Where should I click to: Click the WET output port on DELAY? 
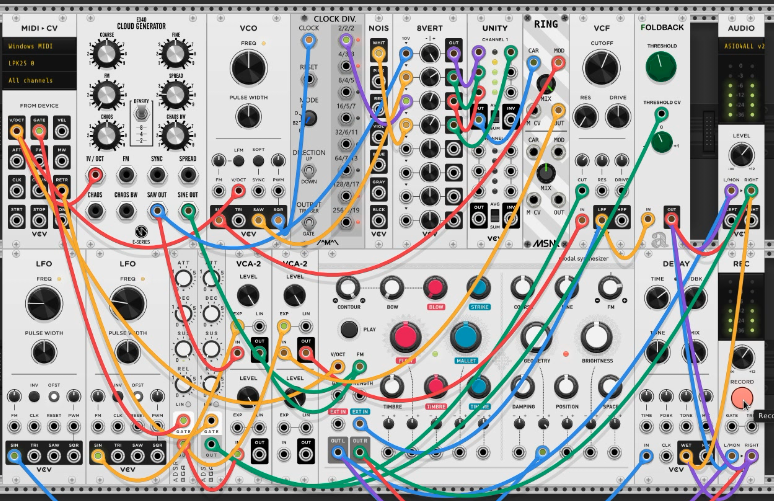[x=686, y=455]
